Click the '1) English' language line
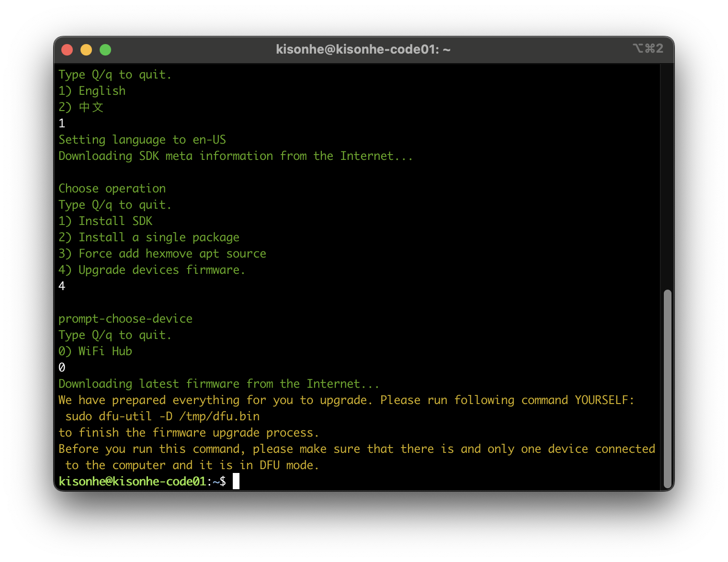 (x=92, y=91)
